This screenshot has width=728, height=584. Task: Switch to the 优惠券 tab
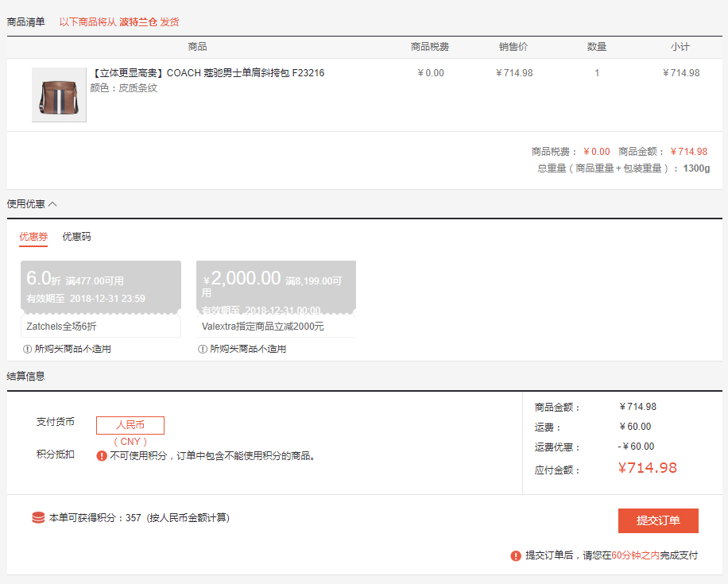coord(33,237)
